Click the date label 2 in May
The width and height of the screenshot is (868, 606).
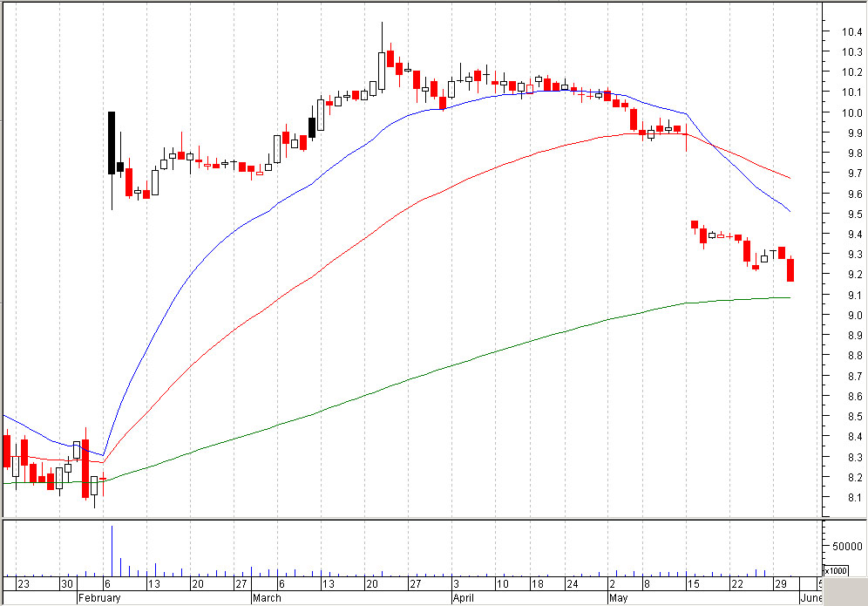click(613, 584)
